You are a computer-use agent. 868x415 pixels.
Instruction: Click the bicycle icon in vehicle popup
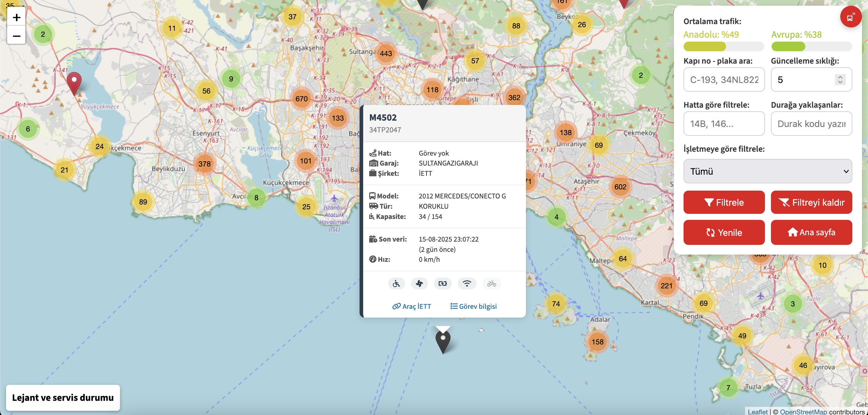pyautogui.click(x=492, y=284)
